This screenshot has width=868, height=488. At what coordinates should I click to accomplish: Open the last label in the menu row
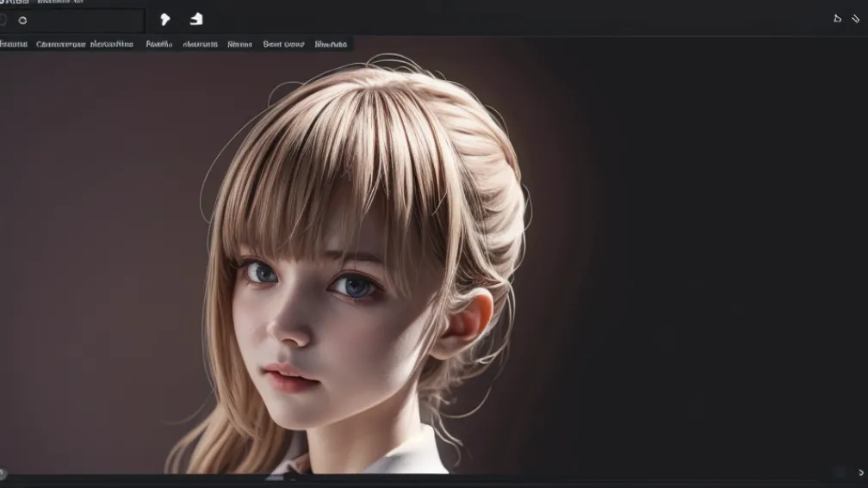click(331, 44)
